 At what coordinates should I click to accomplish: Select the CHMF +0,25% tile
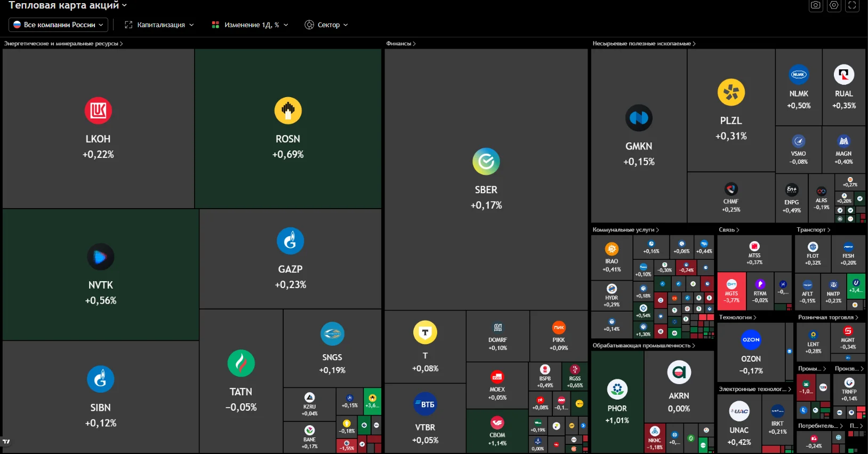point(731,197)
